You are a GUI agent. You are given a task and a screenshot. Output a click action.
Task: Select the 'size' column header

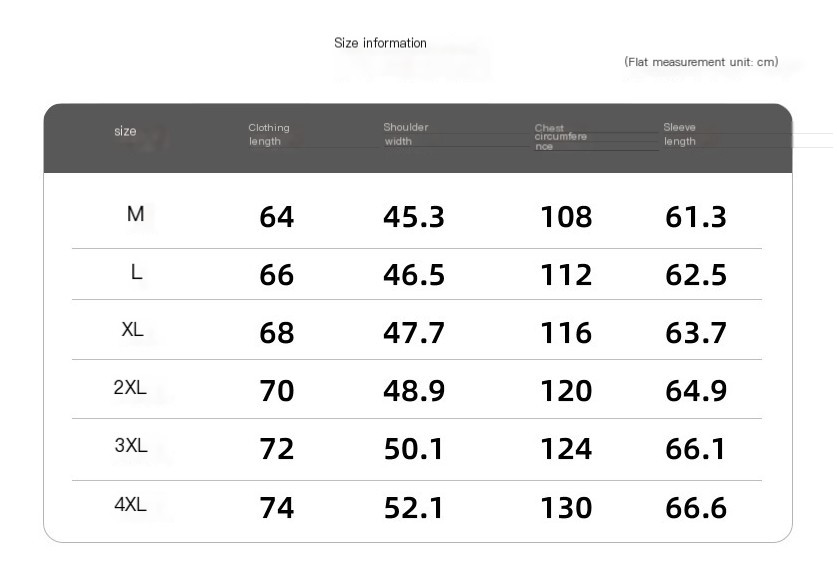125,131
